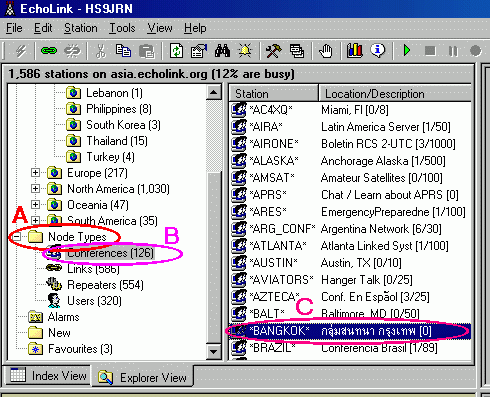Select the *AIRONE* conference row
490x397 pixels.
click(350, 144)
